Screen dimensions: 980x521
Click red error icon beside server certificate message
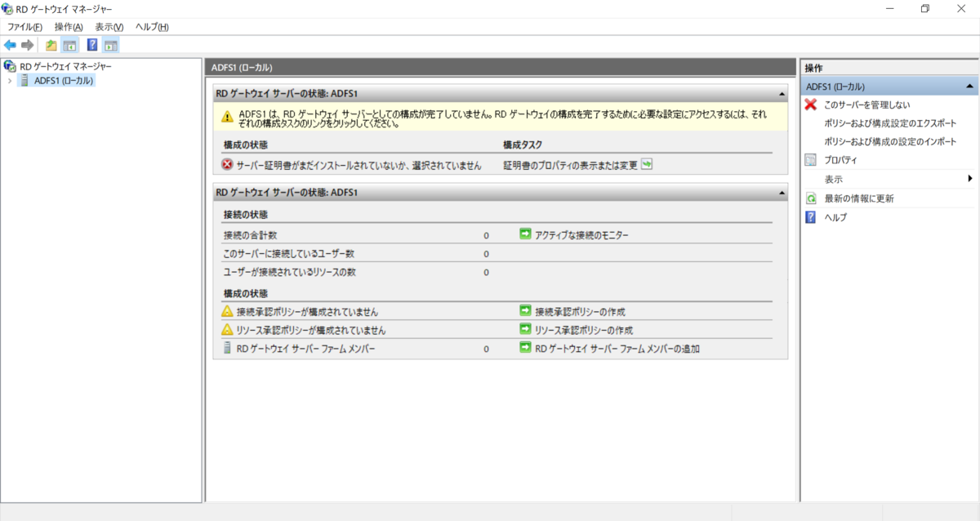(227, 164)
